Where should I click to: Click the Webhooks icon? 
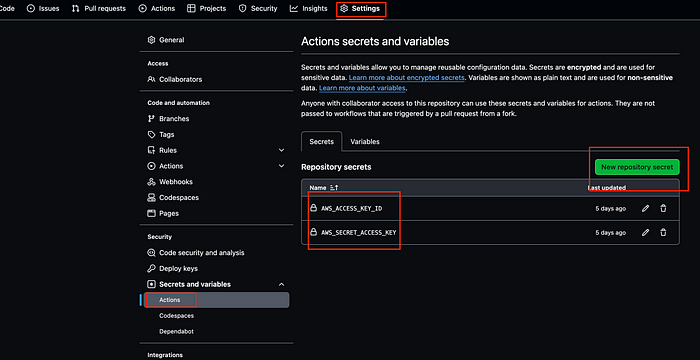[151, 182]
